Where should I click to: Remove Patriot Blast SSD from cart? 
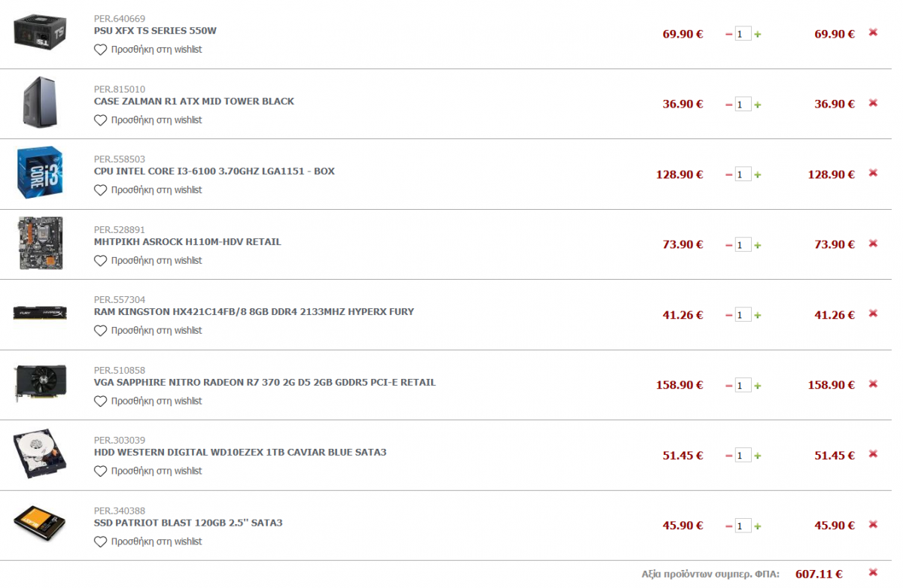click(873, 524)
